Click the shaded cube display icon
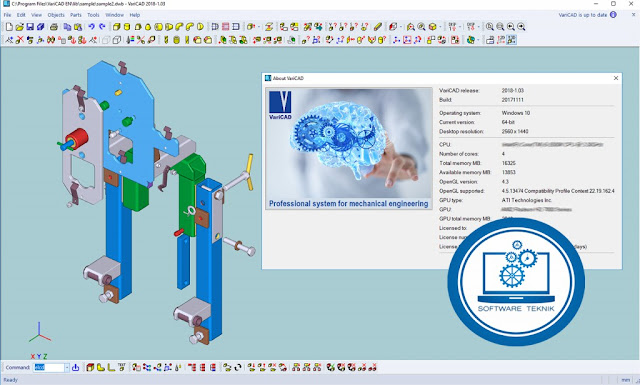 click(393, 27)
